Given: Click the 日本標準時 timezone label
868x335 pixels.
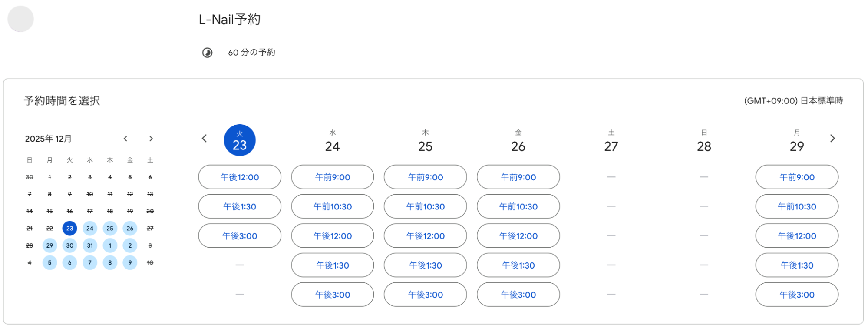Looking at the screenshot, I should pyautogui.click(x=793, y=101).
